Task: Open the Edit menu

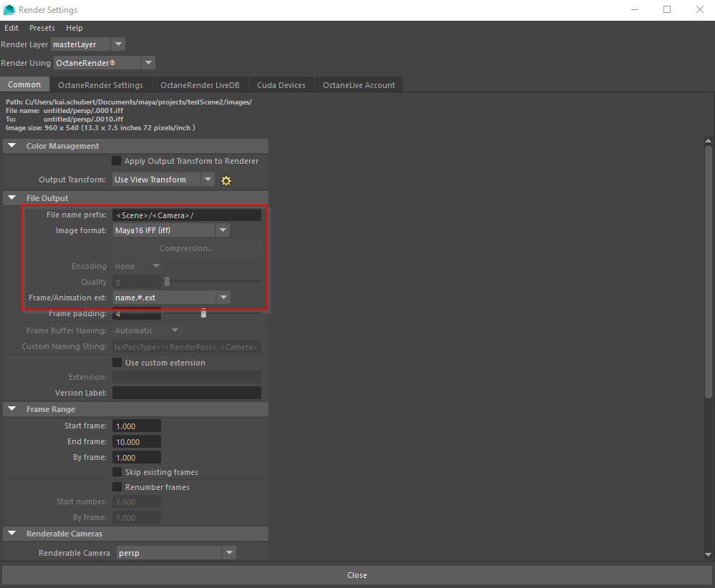Action: (11, 28)
